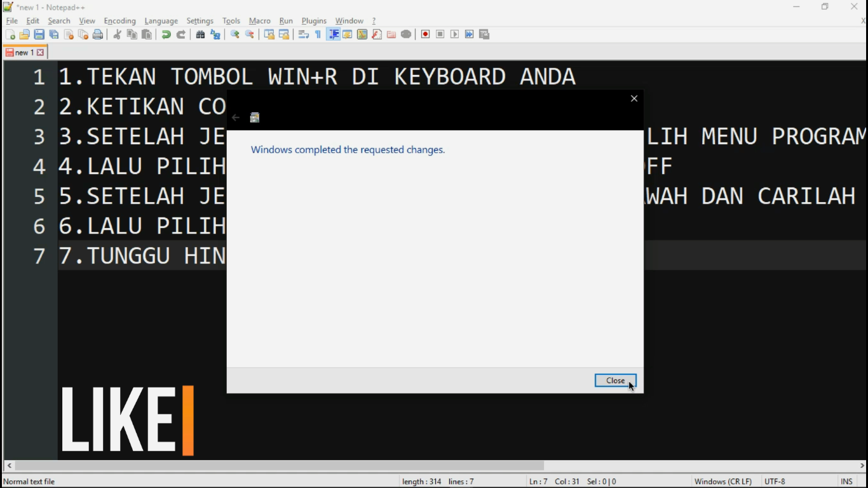The height and width of the screenshot is (488, 868).
Task: Print the document using the printer icon
Action: (x=98, y=34)
